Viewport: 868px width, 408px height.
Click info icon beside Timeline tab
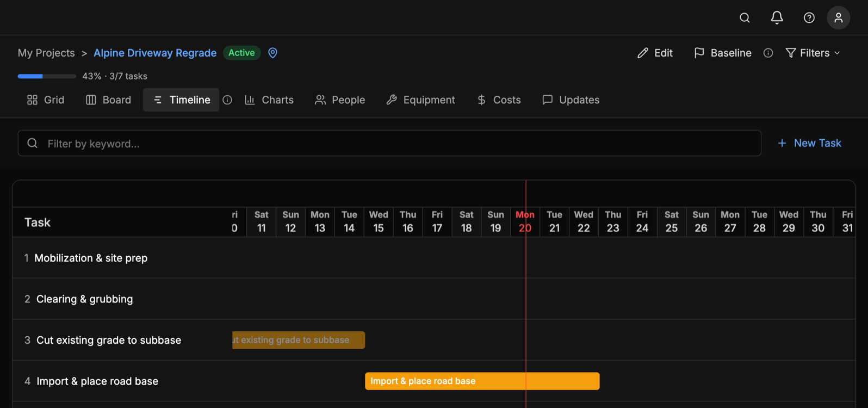pos(227,100)
